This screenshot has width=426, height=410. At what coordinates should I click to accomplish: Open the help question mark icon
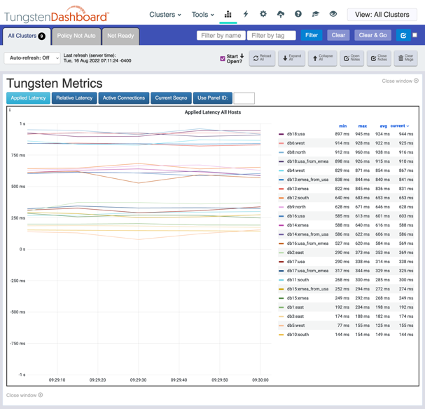298,14
